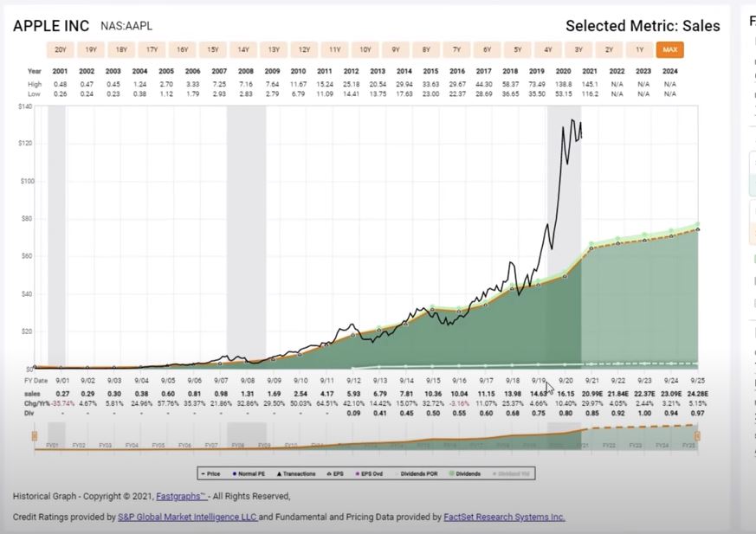Click the highlighted MAX range button

[669, 49]
